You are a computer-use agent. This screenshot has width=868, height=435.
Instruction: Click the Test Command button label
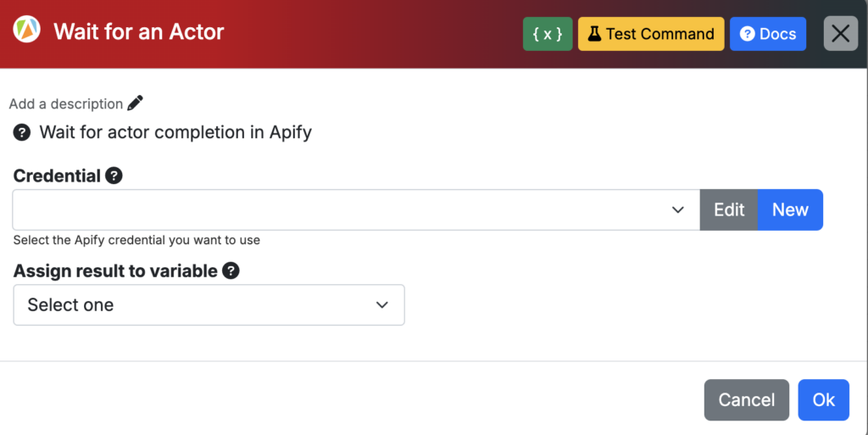point(659,34)
